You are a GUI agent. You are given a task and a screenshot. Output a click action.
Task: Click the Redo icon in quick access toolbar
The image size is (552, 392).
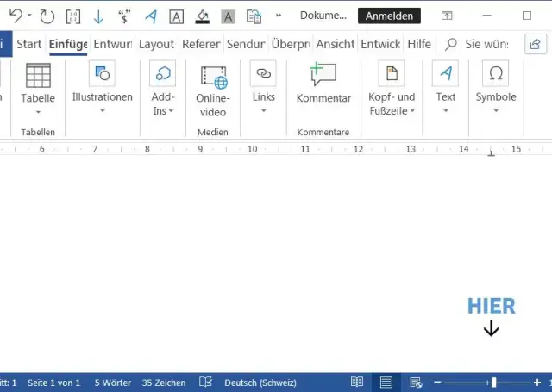47,16
